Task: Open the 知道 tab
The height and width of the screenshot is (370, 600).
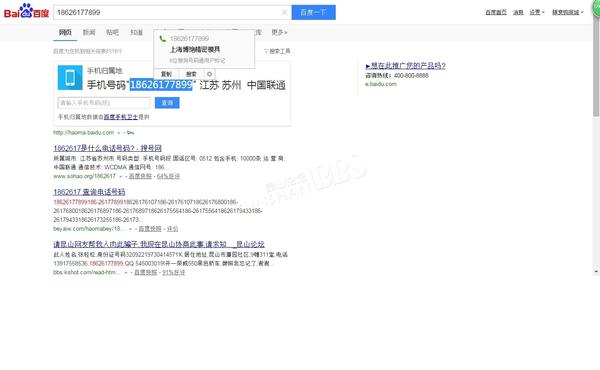Action: [136, 32]
